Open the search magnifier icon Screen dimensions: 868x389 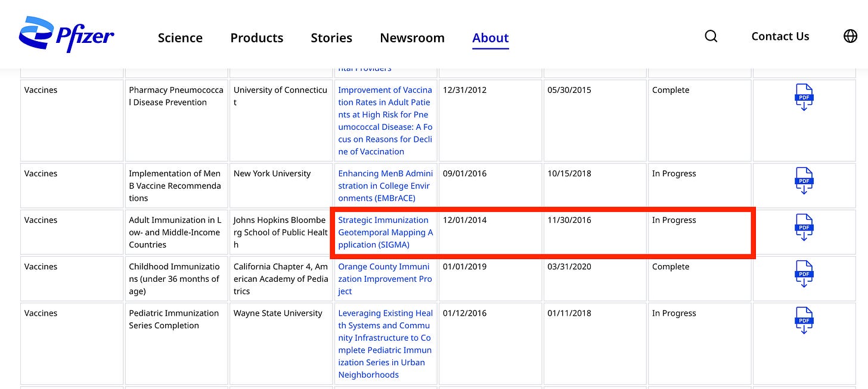711,36
